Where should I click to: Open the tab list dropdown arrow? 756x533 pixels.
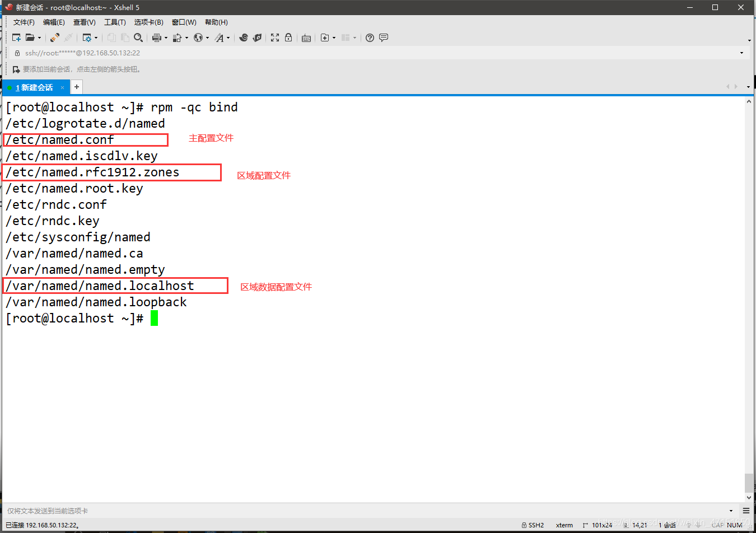point(749,87)
